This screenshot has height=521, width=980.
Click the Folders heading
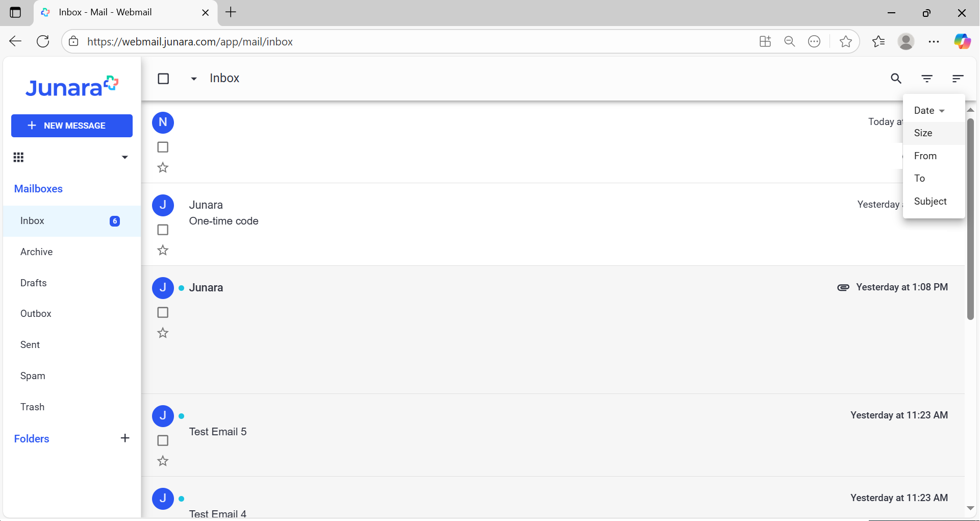coord(32,439)
